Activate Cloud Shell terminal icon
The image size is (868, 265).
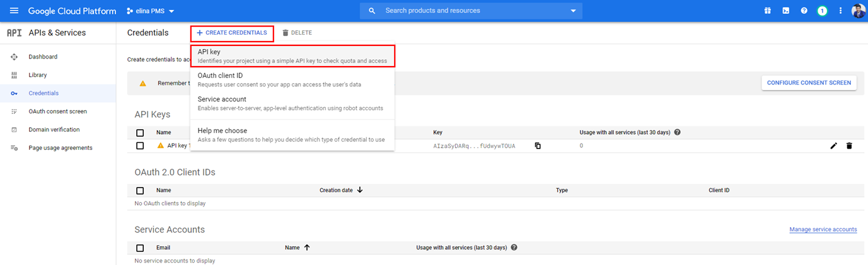pos(786,11)
